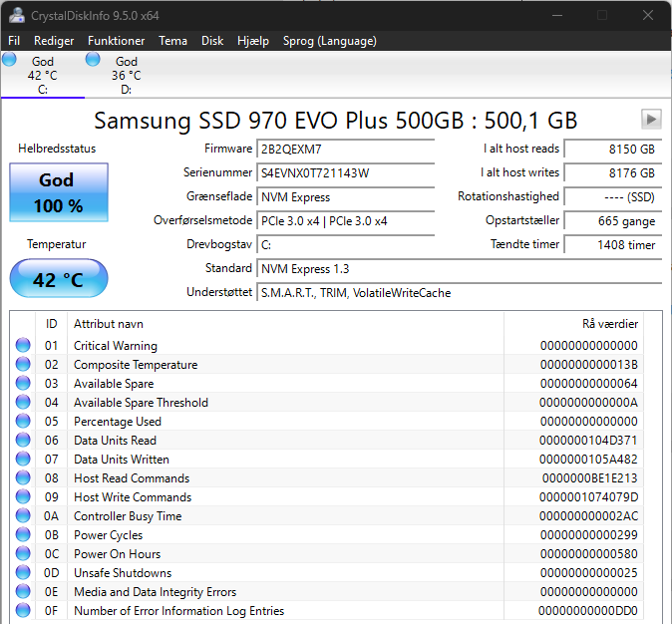672x624 pixels.
Task: Click the Overførselsmetode field PCIe 3.0 x4
Action: pyautogui.click(x=345, y=221)
